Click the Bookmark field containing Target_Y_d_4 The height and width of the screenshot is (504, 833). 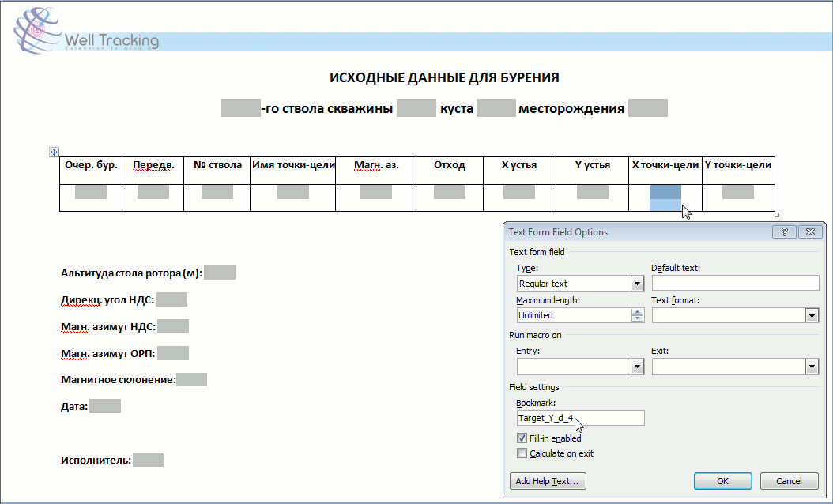(x=580, y=418)
